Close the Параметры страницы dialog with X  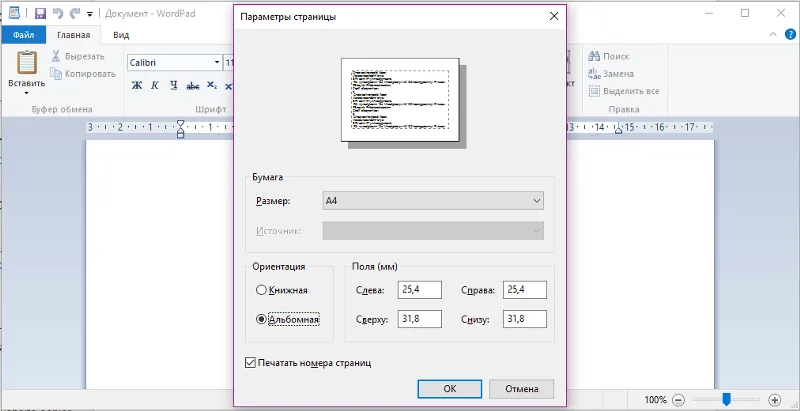554,16
